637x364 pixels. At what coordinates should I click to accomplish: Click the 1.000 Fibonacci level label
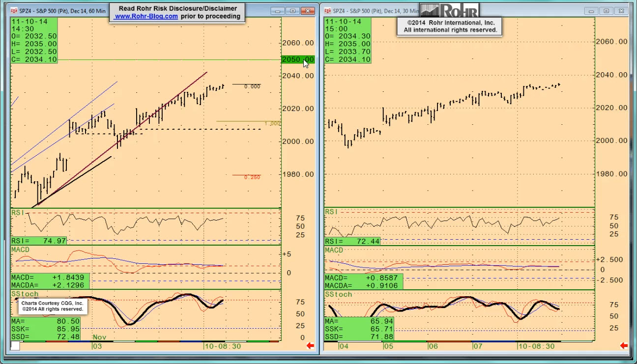click(272, 124)
